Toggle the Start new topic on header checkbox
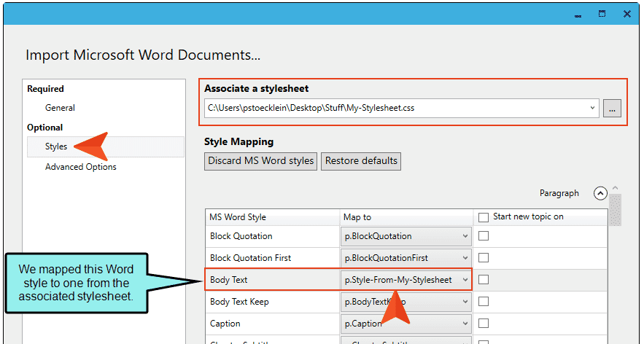This screenshot has height=344, width=644. coord(484,217)
